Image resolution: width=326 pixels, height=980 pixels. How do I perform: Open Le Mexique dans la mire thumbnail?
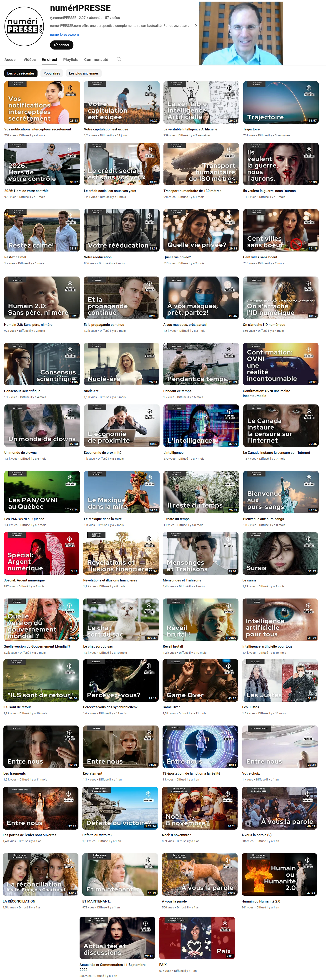pos(121,492)
